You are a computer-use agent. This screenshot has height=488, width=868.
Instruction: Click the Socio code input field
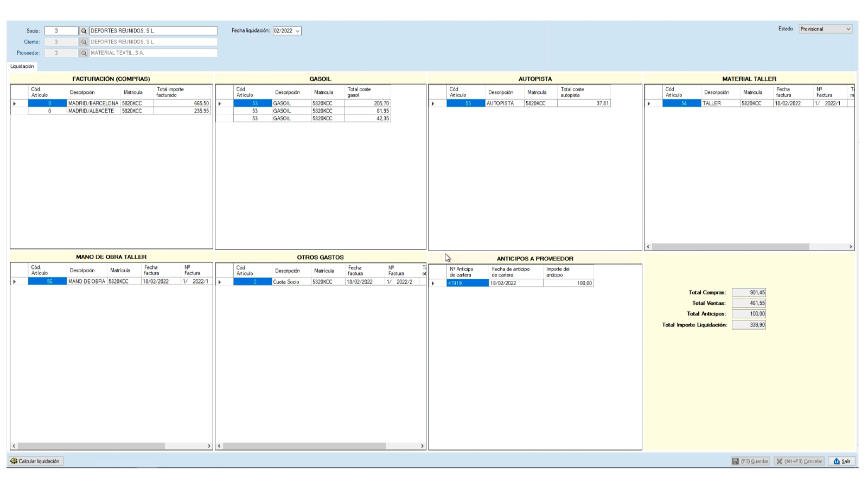tap(61, 31)
